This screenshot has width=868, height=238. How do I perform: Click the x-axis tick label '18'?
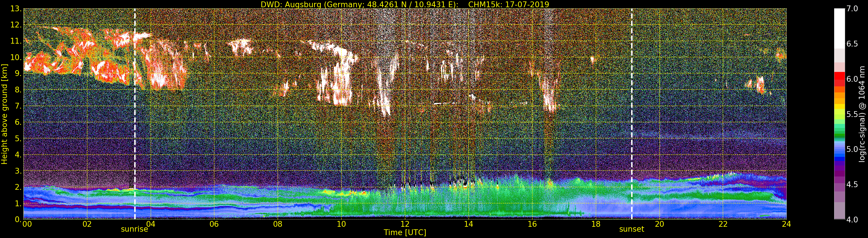pos(596,224)
